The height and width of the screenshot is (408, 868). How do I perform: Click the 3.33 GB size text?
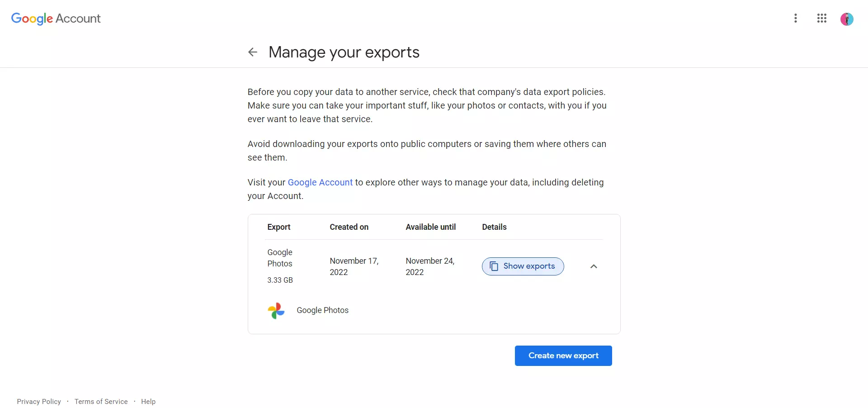tap(280, 280)
